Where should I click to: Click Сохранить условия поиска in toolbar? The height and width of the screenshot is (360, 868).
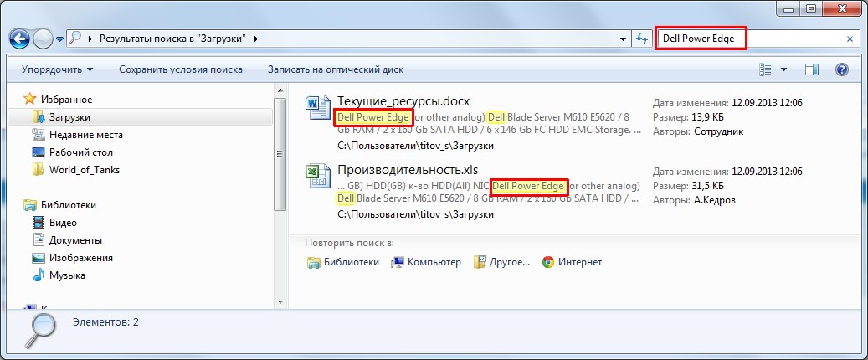(181, 69)
